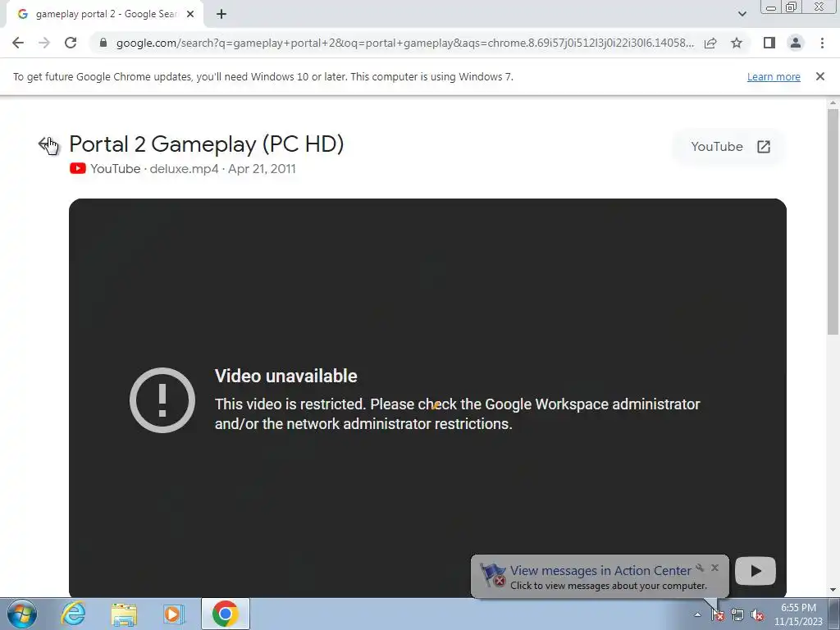Click the 'Video unavailable' heading text

[x=285, y=376]
